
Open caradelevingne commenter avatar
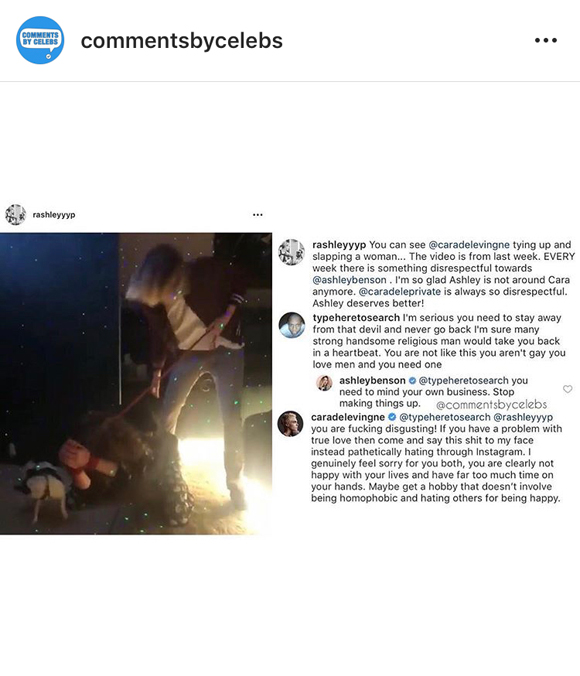(x=290, y=424)
